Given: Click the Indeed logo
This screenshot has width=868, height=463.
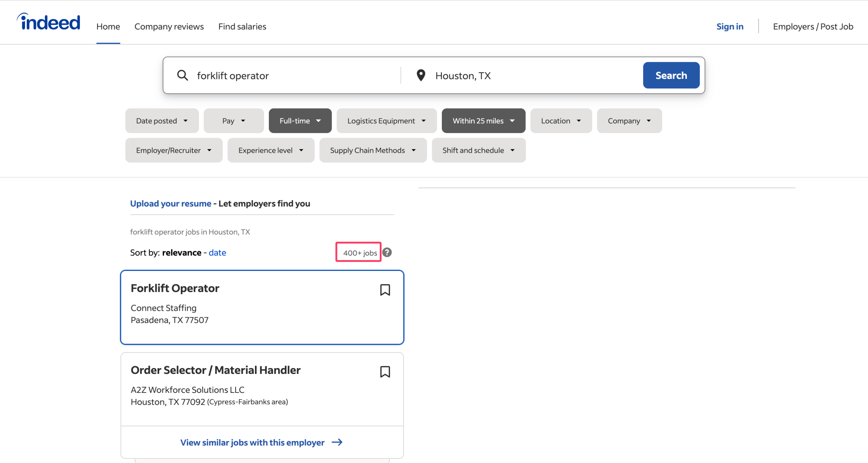Looking at the screenshot, I should 49,22.
